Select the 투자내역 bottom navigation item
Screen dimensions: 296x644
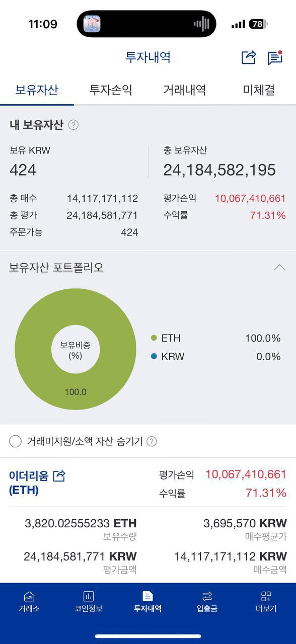coord(147,602)
